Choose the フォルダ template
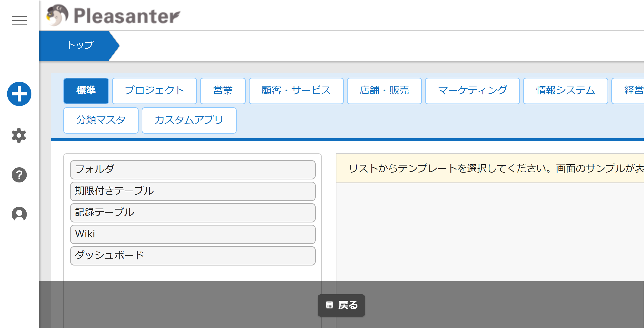The image size is (644, 328). point(193,170)
